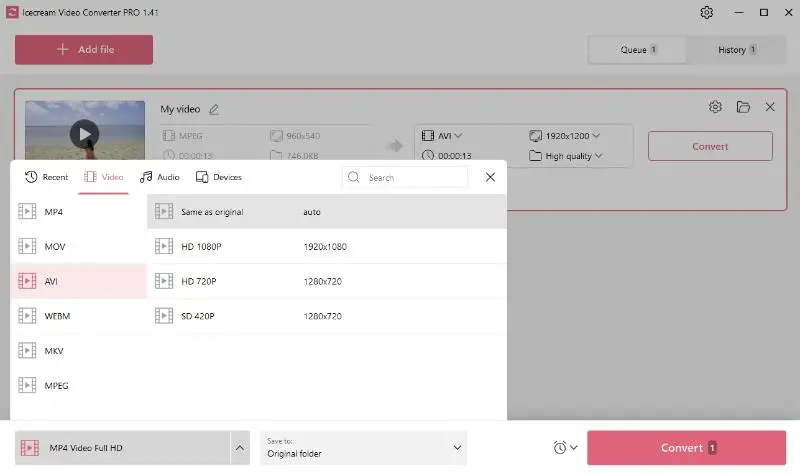Open settings gear for My video item
This screenshot has width=800, height=474.
pos(715,107)
